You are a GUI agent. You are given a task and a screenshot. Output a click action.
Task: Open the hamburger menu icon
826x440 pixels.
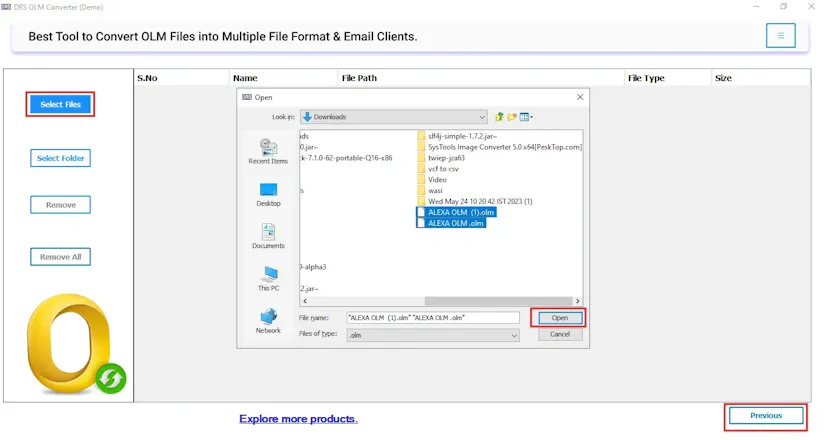pos(780,36)
